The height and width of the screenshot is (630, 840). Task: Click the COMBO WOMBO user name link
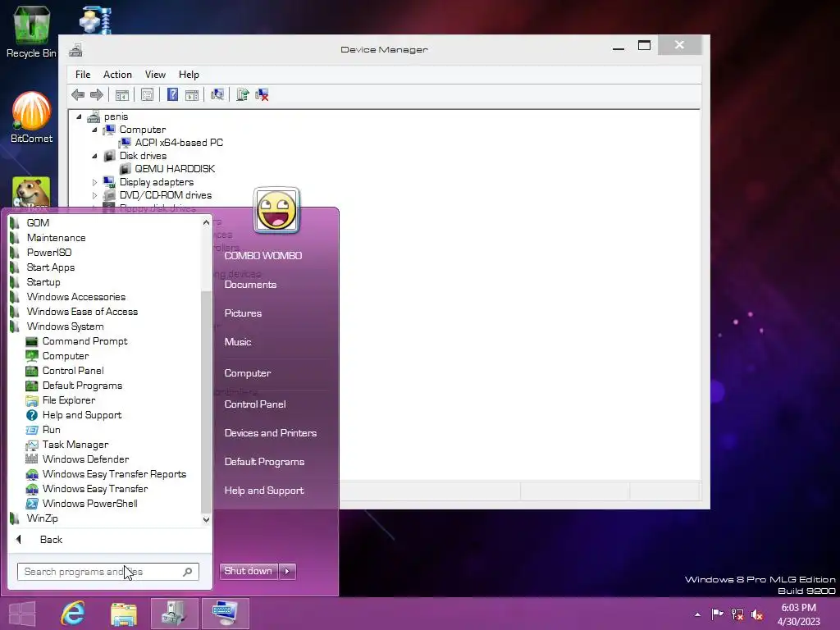(x=263, y=256)
